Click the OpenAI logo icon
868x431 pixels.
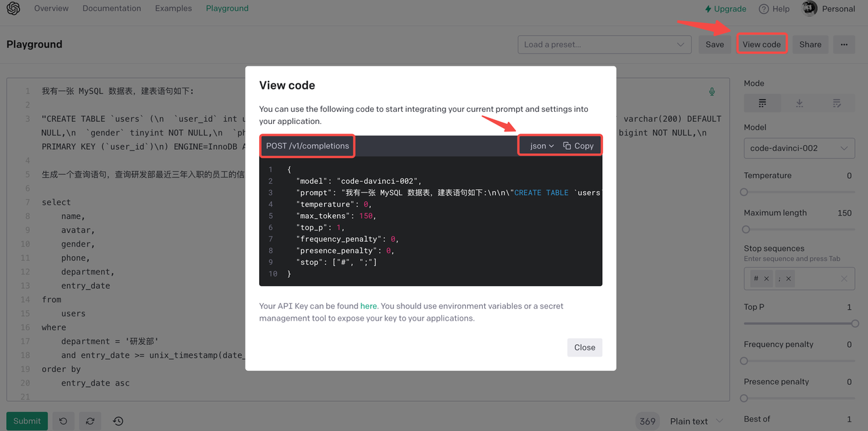[x=13, y=9]
